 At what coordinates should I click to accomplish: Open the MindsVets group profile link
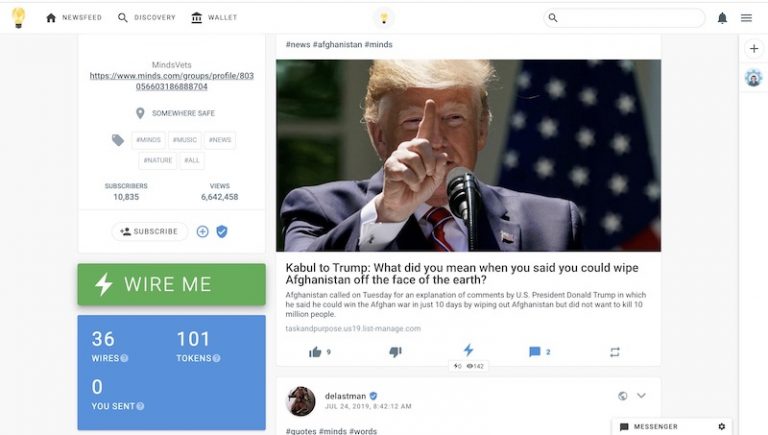[171, 81]
